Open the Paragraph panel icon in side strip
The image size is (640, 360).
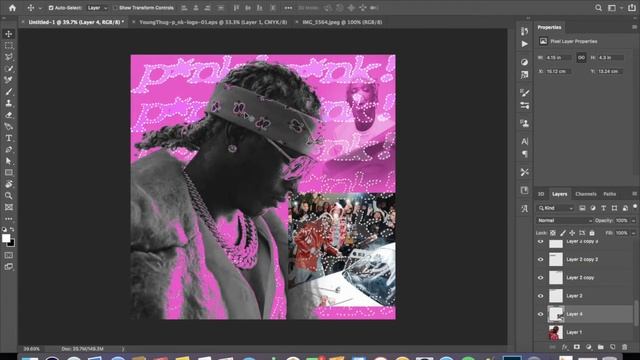click(524, 154)
